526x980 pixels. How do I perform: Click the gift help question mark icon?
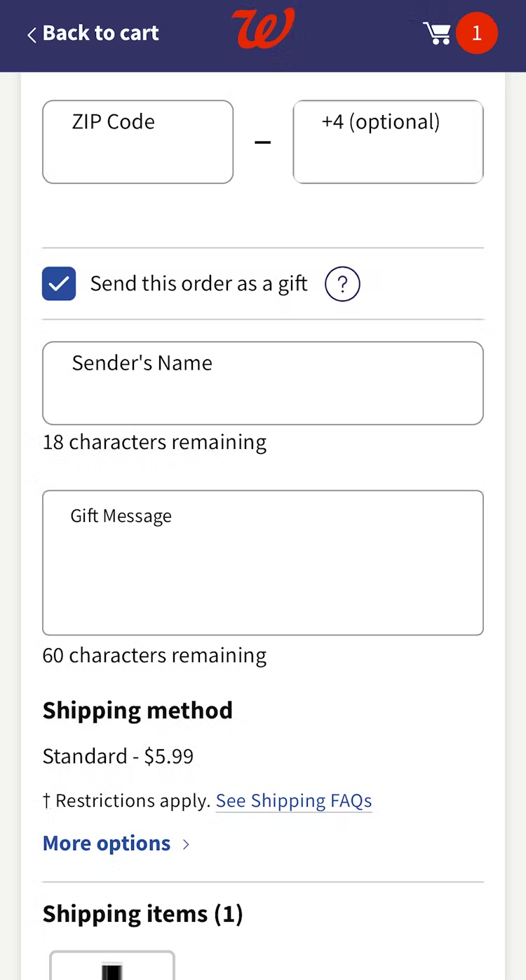click(342, 284)
